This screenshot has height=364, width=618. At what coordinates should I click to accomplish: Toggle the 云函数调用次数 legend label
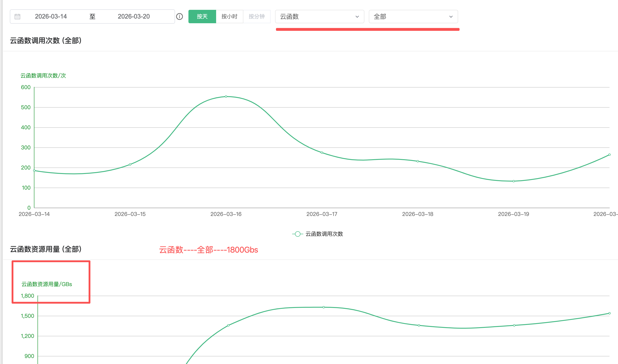324,234
